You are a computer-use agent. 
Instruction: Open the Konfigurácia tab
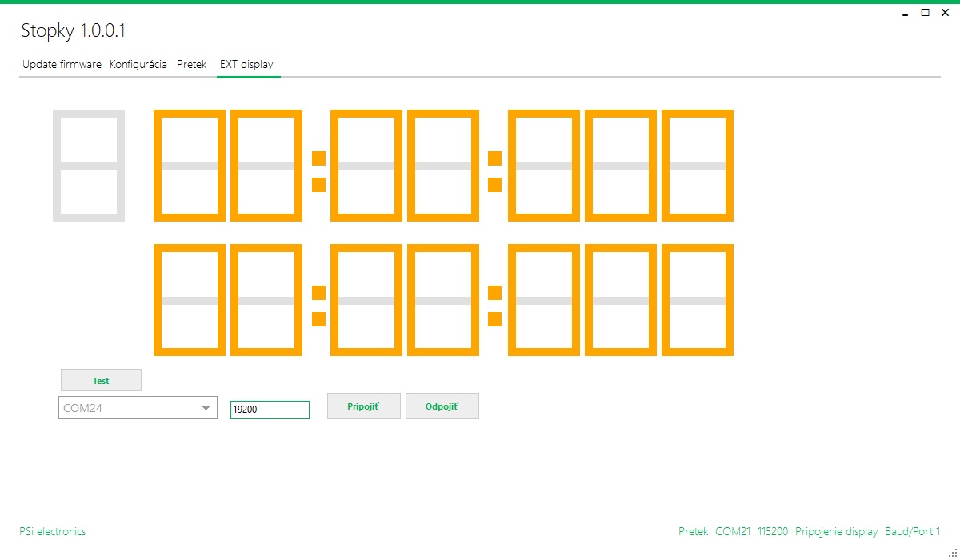[x=138, y=64]
